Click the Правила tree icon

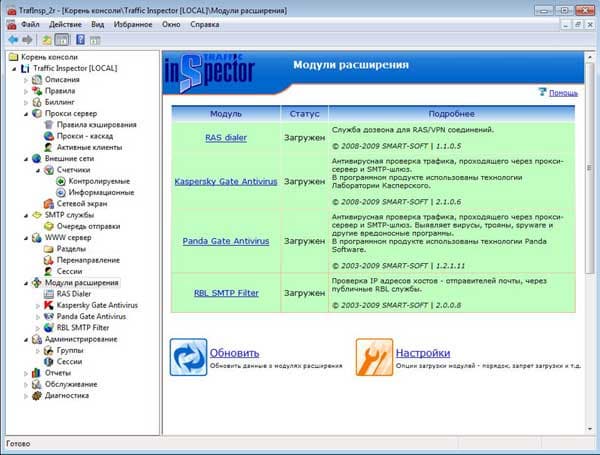point(37,91)
